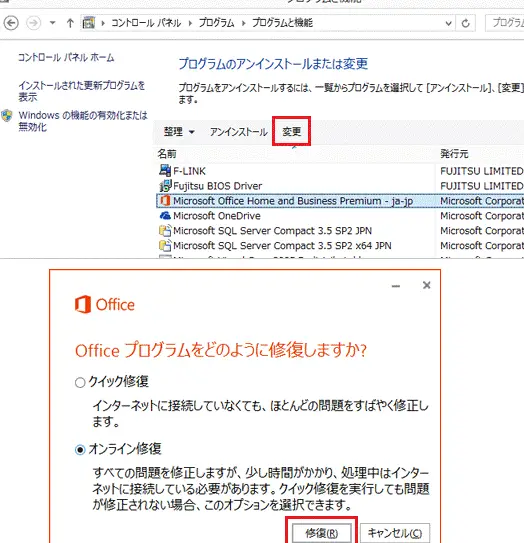Select プログラム breadcrumb in address bar
The width and height of the screenshot is (524, 543).
(x=216, y=23)
